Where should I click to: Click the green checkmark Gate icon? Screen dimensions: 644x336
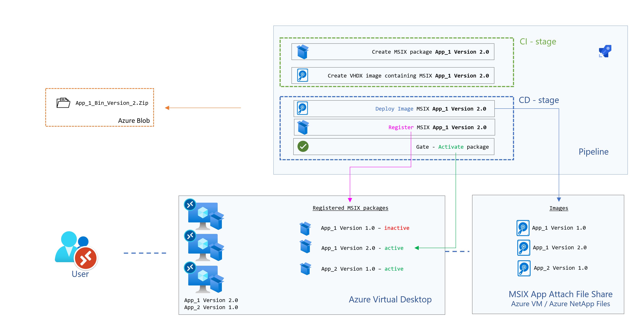point(303,146)
